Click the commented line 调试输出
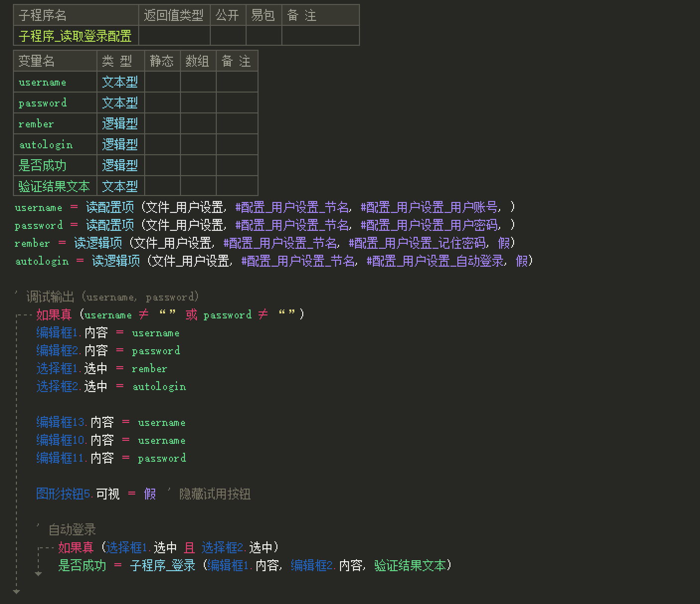 coord(107,297)
